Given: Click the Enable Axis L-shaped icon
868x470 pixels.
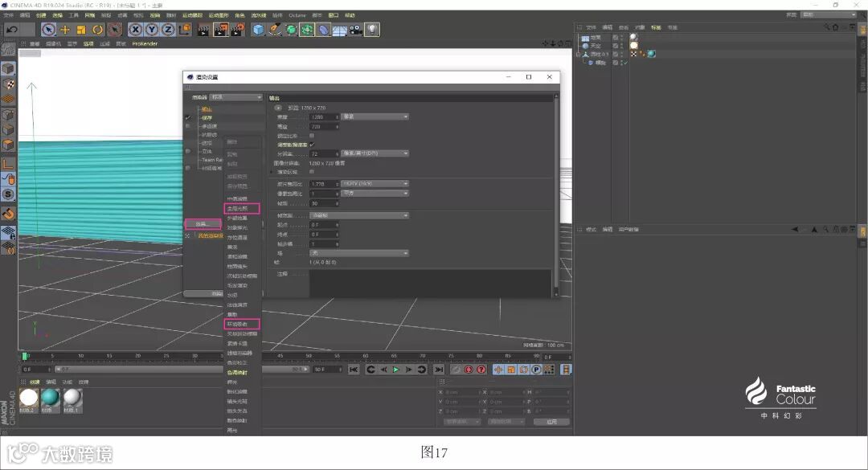Looking at the screenshot, I should [x=8, y=163].
